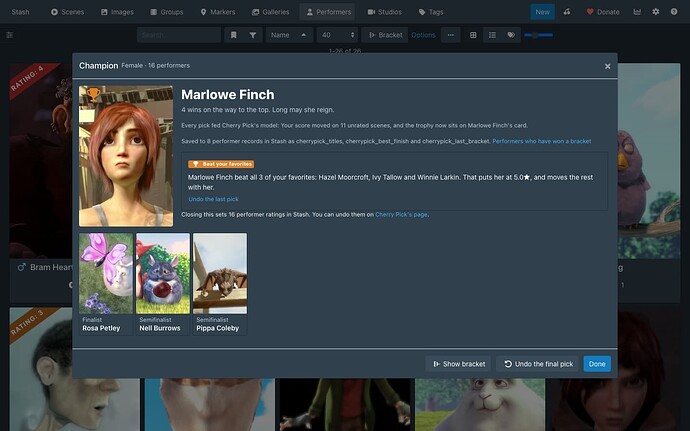The image size is (690, 431).
Task: Open the scene filter icon next to New
Action: click(x=567, y=12)
